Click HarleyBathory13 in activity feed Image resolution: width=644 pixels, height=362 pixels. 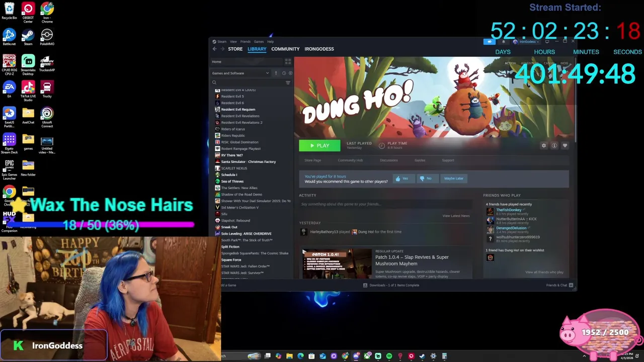pos(324,232)
